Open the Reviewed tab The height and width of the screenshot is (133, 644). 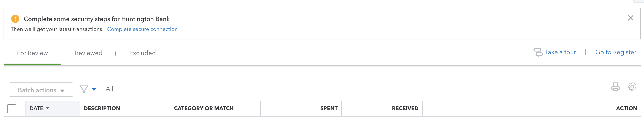[89, 53]
